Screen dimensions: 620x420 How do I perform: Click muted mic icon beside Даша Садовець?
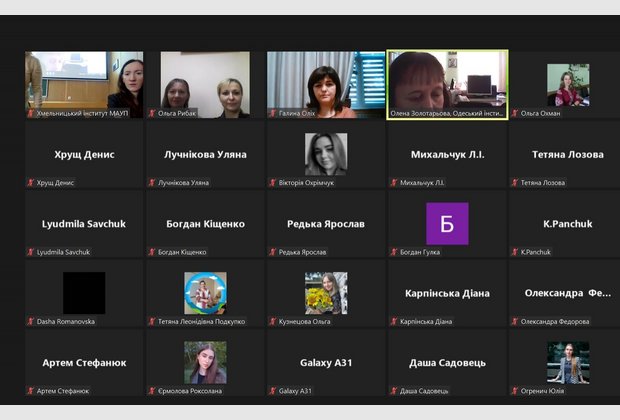pyautogui.click(x=394, y=391)
